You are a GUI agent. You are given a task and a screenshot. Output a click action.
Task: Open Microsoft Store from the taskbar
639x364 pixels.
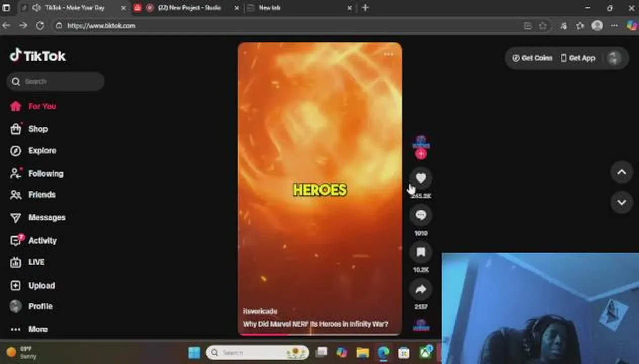click(404, 352)
